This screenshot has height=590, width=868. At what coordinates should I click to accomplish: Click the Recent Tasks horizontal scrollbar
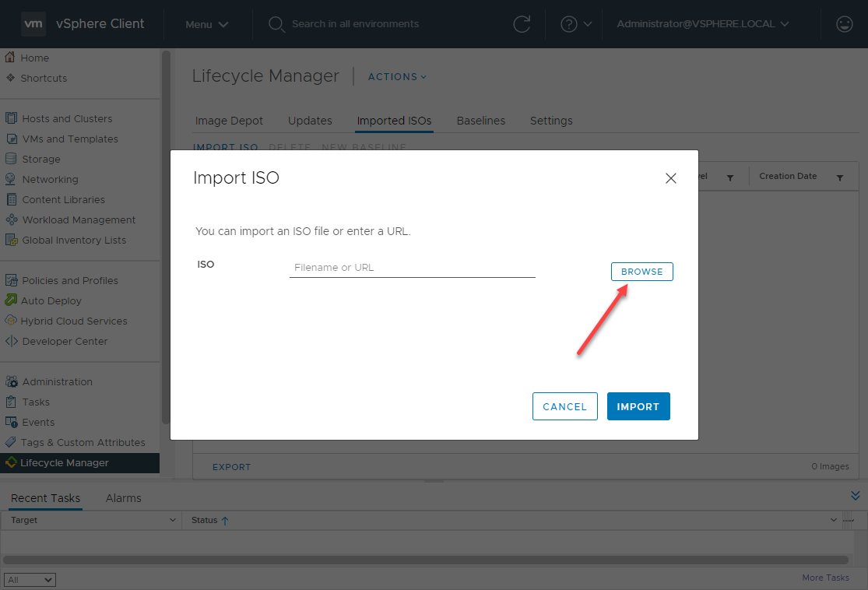tap(426, 560)
